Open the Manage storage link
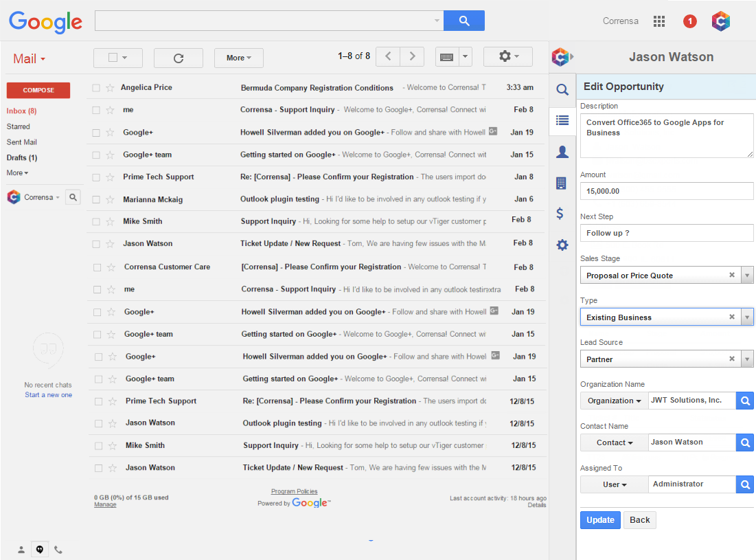 (105, 504)
